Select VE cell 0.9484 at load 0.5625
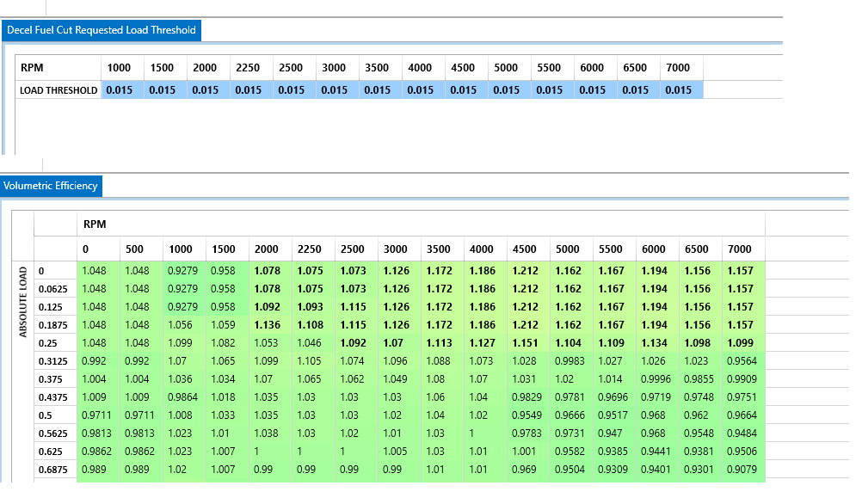856x504 pixels. click(x=743, y=433)
